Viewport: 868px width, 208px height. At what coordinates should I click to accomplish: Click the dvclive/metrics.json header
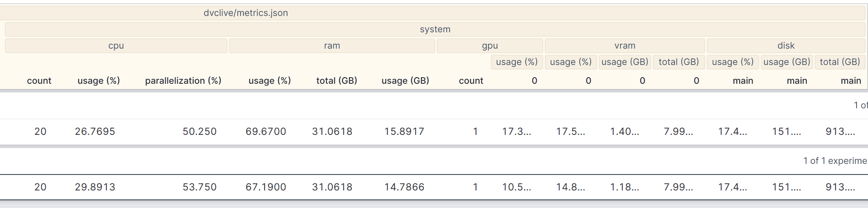point(246,13)
